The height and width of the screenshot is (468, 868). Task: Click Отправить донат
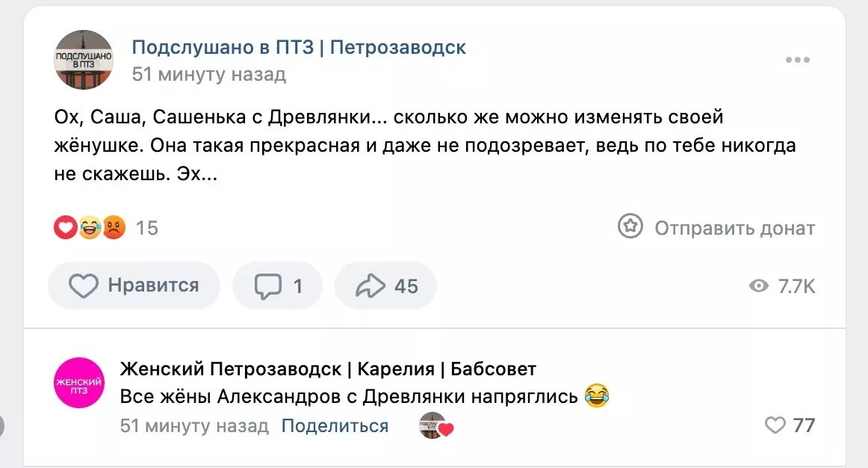coord(734,228)
